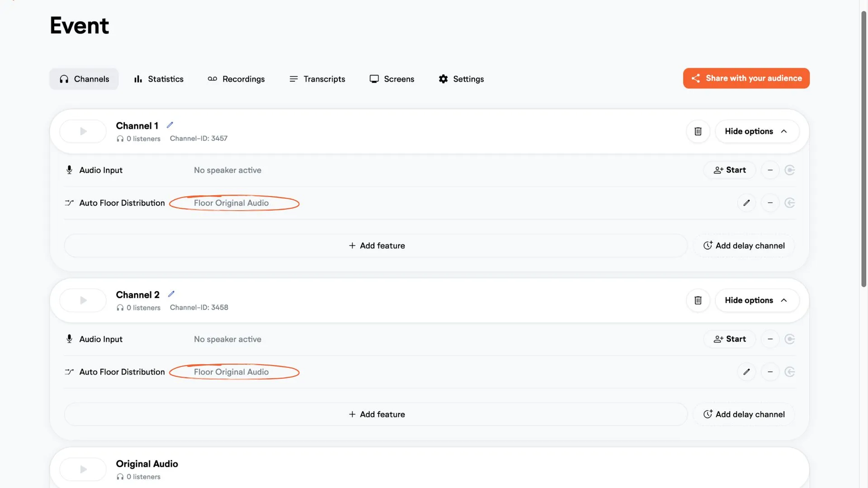Play Channel 1 audio preview

(83, 131)
